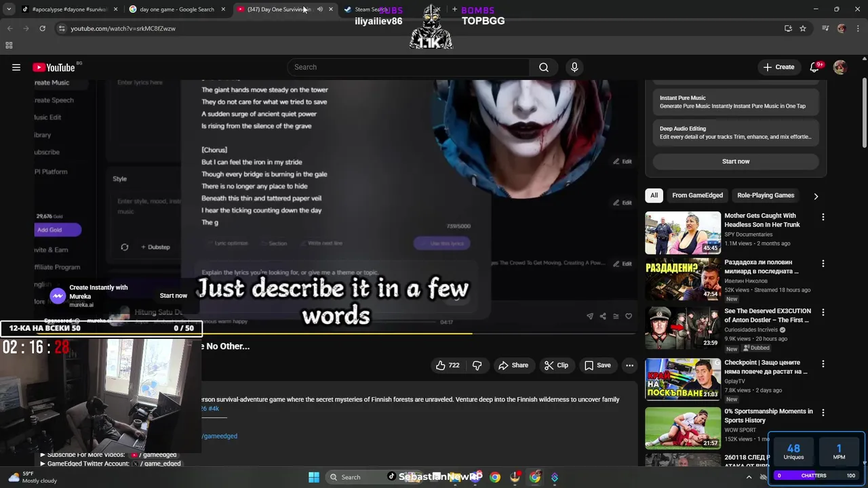
Task: Reload the page in Chrome
Action: pyautogui.click(x=42, y=28)
